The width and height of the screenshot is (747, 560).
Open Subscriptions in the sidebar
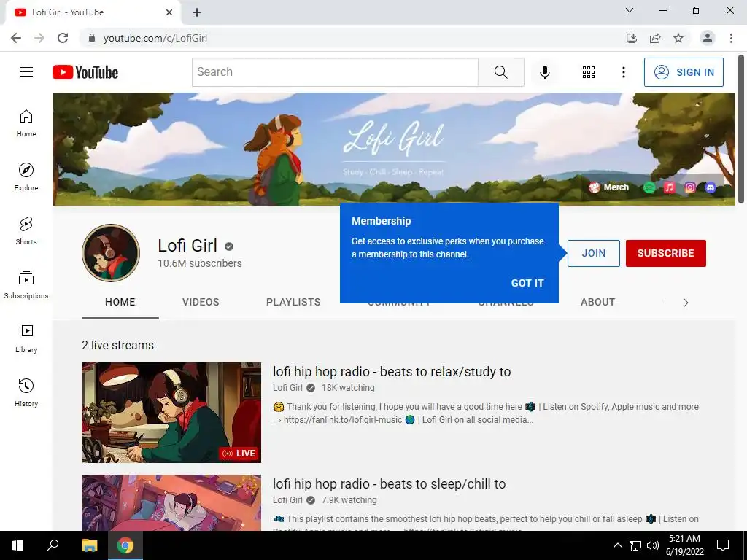coord(26,285)
